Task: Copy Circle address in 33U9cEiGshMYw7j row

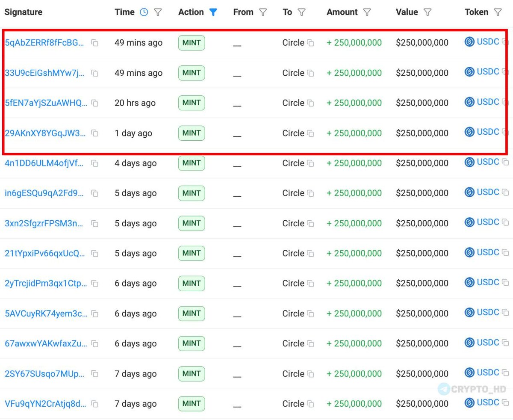Action: tap(311, 73)
